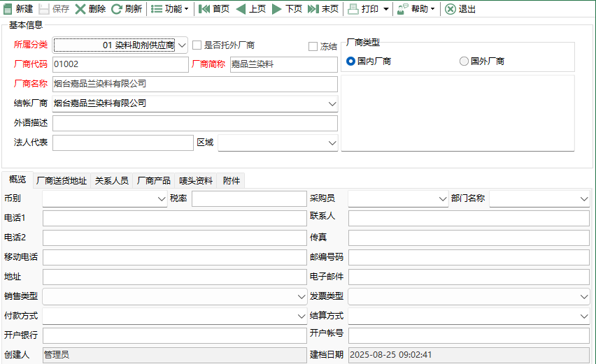Go to next record (下页) arrow

click(x=277, y=9)
